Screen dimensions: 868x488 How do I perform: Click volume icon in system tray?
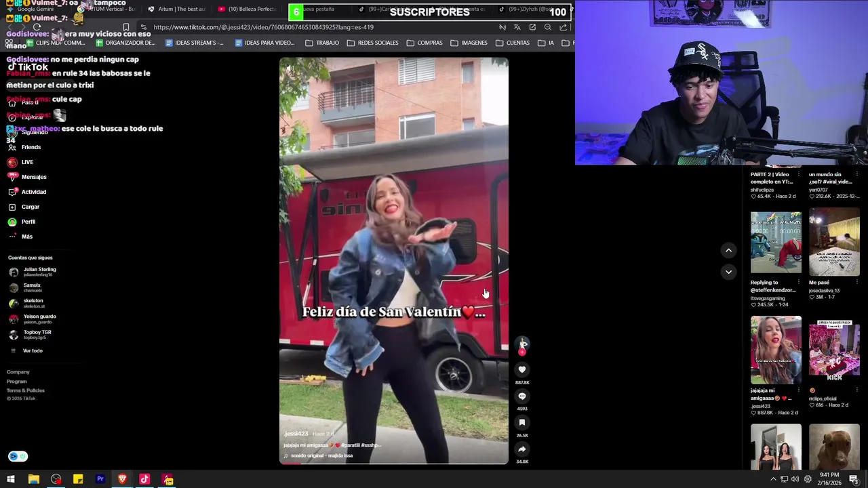pyautogui.click(x=795, y=479)
